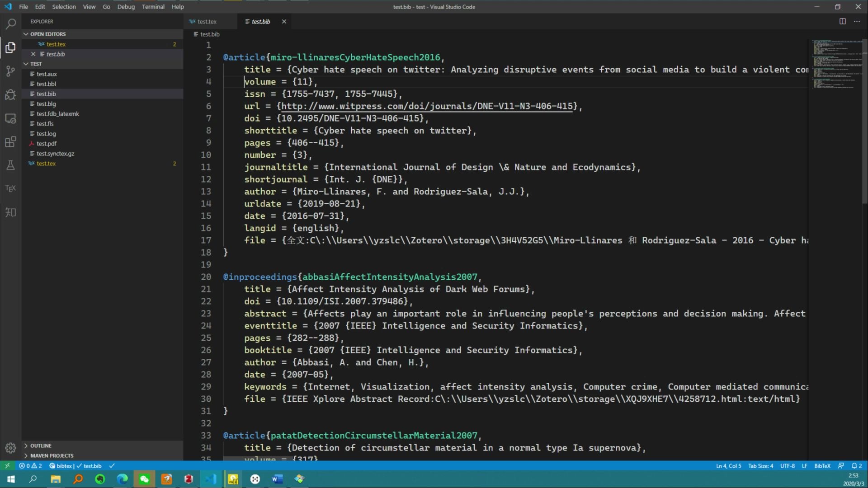Viewport: 868px width, 488px height.
Task: Open the Extensions view icon
Action: 10,142
